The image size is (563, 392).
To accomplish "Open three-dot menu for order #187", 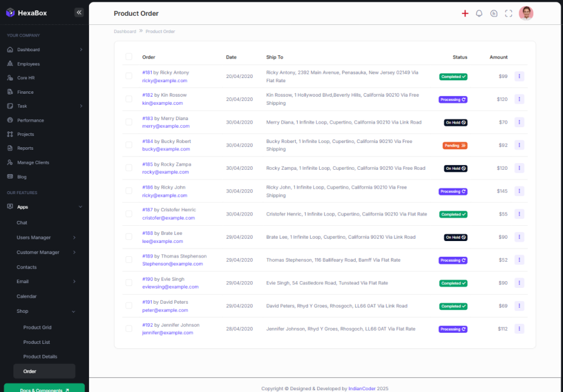I will [519, 214].
